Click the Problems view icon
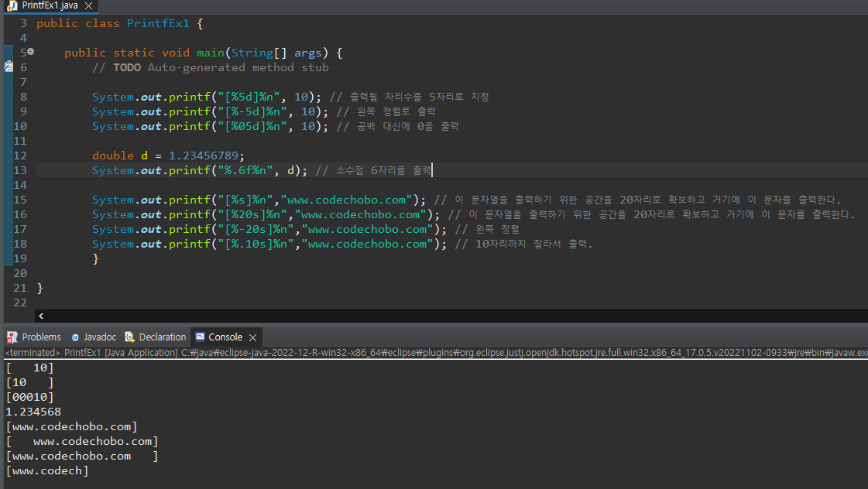The height and width of the screenshot is (489, 868). (11, 337)
